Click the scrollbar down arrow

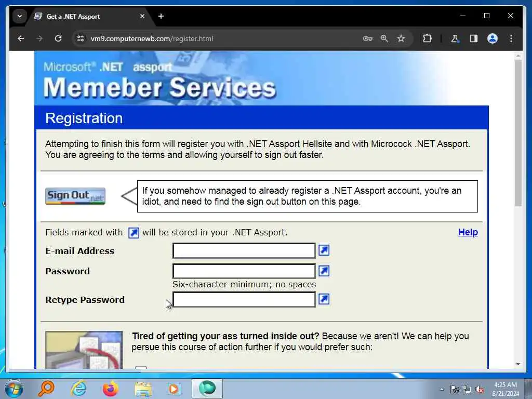pos(518,364)
